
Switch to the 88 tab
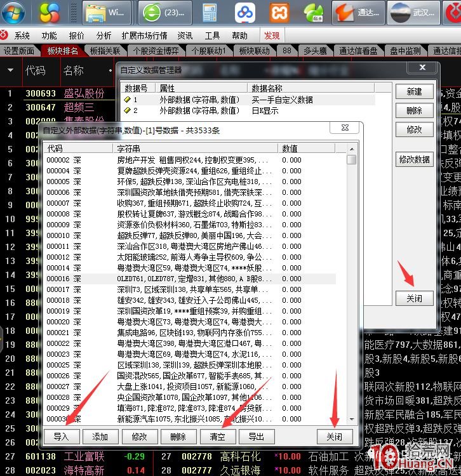point(286,51)
